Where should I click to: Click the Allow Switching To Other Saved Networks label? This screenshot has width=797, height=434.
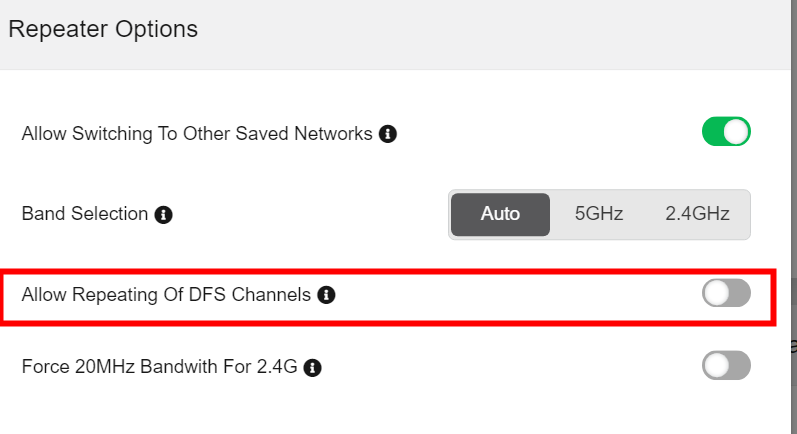click(197, 133)
